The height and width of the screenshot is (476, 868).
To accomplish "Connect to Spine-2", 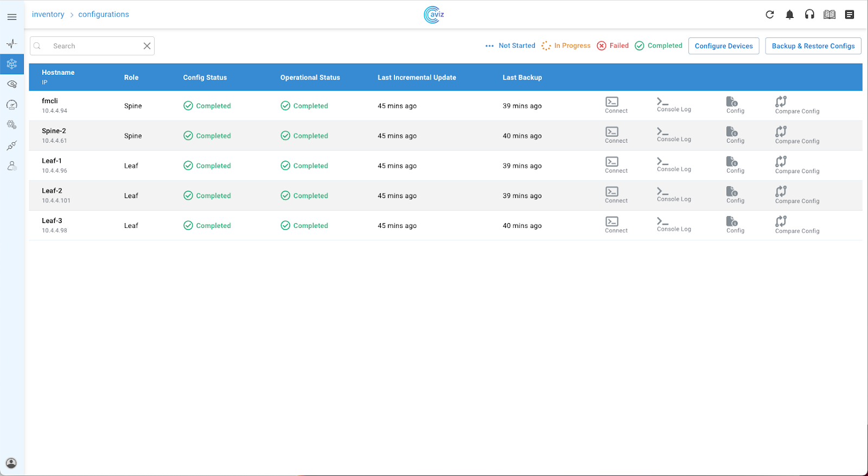I will pyautogui.click(x=616, y=135).
